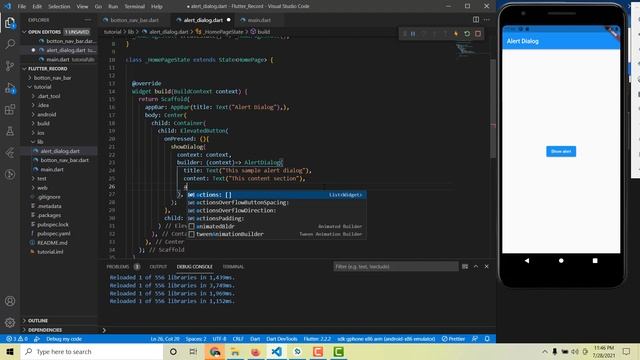This screenshot has height=360, width=640.
Task: Switch to the Terminal panel tab
Action: (233, 267)
